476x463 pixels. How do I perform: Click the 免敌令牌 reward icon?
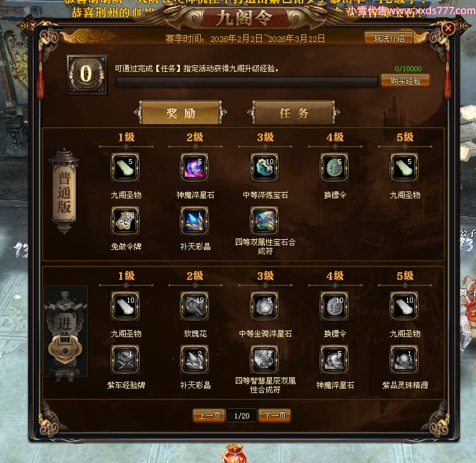[125, 221]
